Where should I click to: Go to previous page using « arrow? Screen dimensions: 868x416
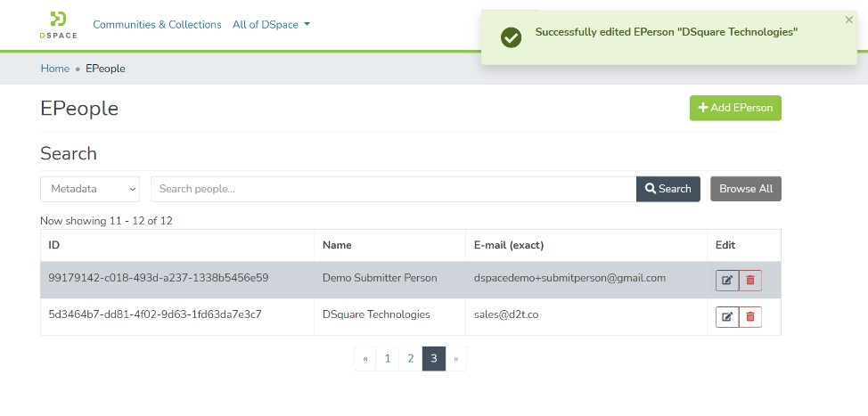[365, 359]
